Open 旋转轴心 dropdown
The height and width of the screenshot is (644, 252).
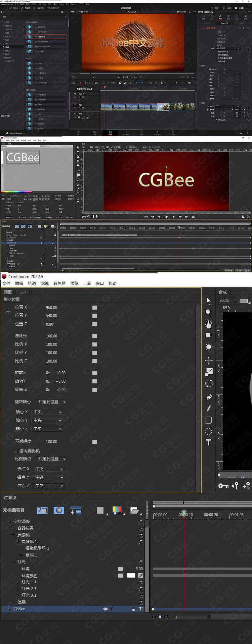coord(51,402)
